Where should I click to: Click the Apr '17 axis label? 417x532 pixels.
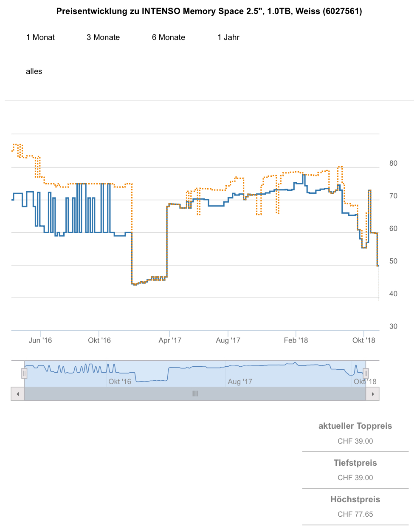170,340
